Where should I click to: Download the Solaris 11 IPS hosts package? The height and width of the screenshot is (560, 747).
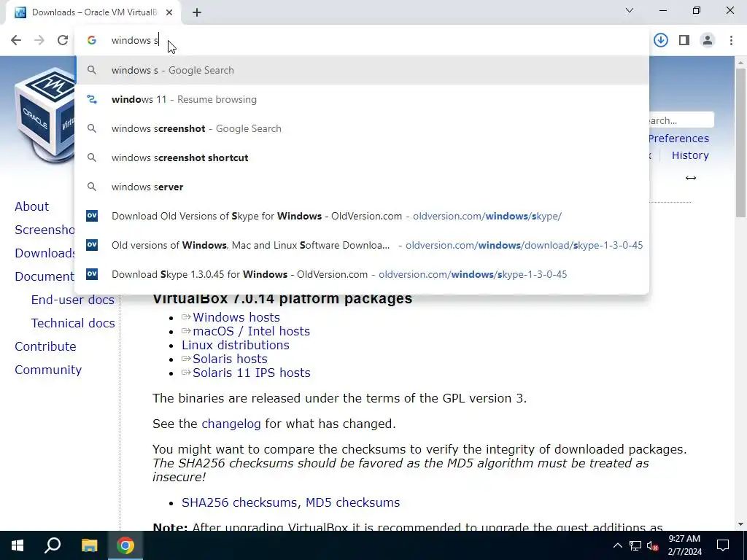click(x=252, y=373)
